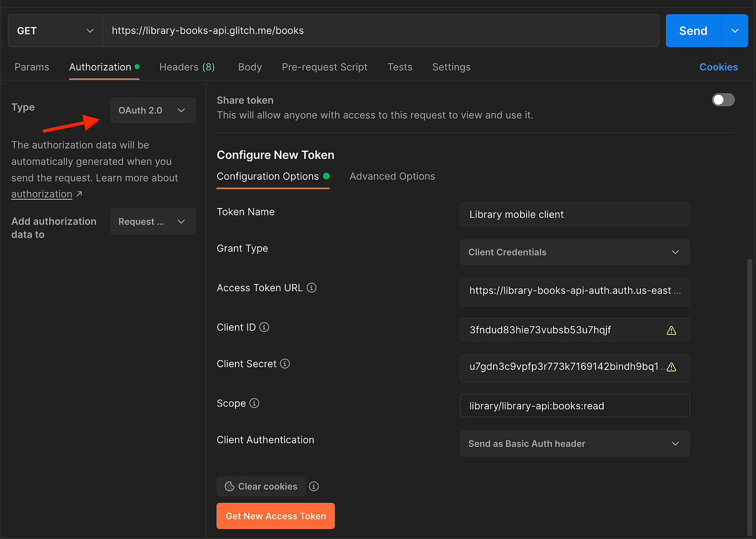
Task: Click info icon beside Clear cookies
Action: [x=314, y=487]
